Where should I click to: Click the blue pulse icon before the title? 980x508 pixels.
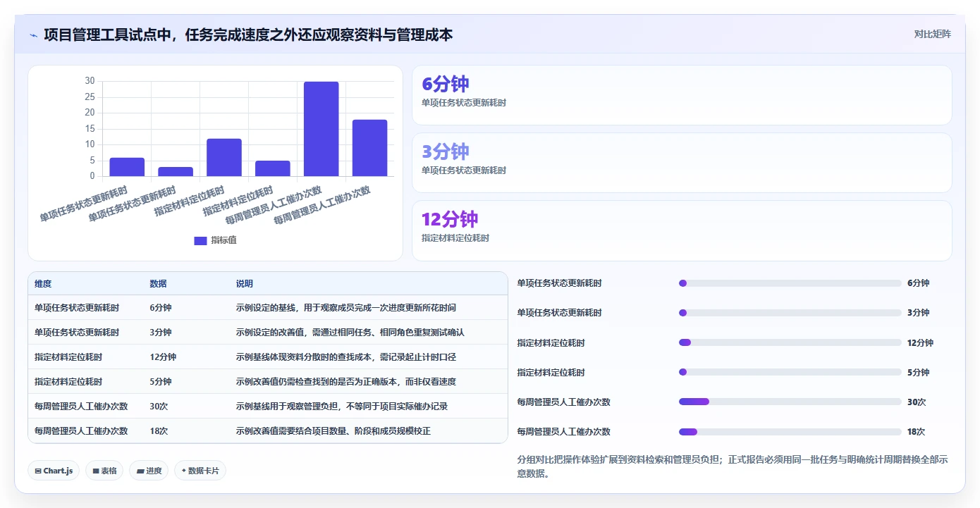pyautogui.click(x=33, y=35)
